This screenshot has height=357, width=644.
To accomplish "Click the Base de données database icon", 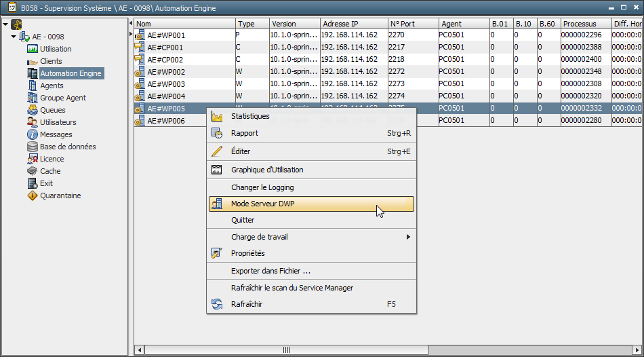I will [33, 147].
